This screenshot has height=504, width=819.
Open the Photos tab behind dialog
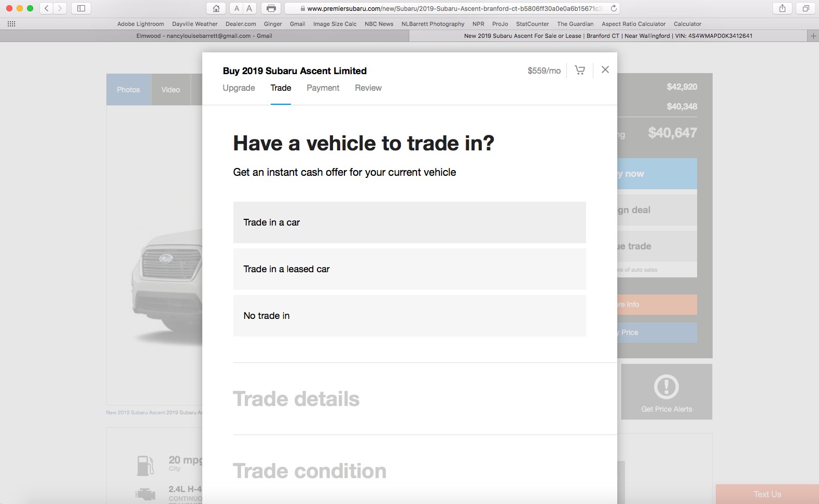[129, 90]
